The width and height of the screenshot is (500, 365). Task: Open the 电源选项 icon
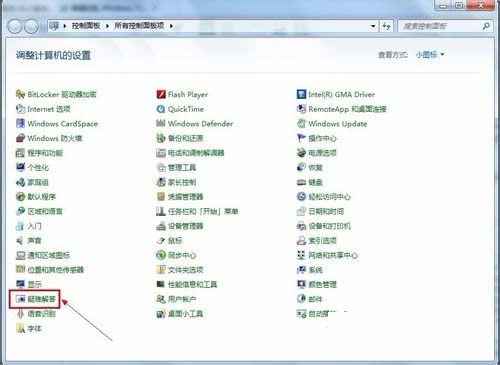301,153
